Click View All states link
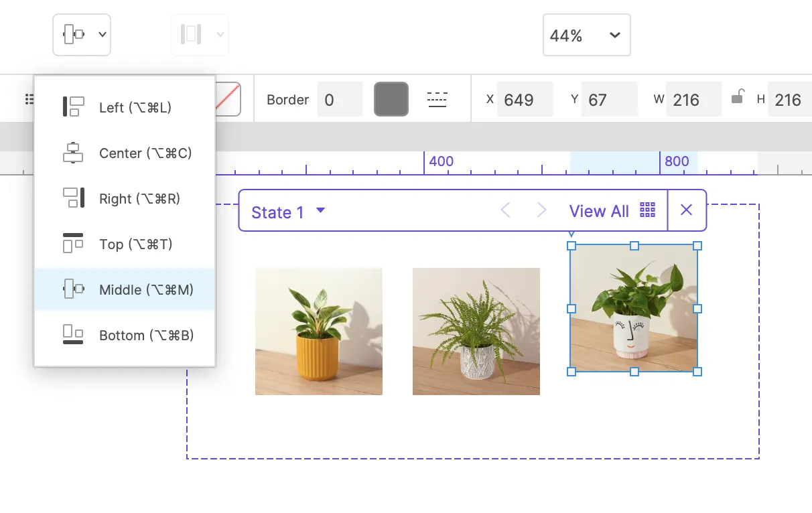812x513 pixels. [599, 212]
